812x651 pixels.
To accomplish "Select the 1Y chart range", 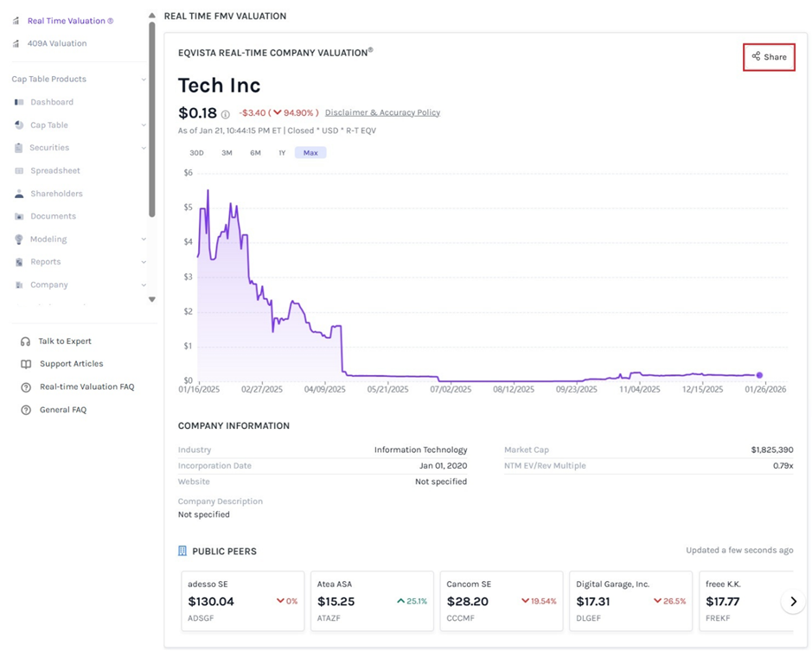I will click(282, 153).
